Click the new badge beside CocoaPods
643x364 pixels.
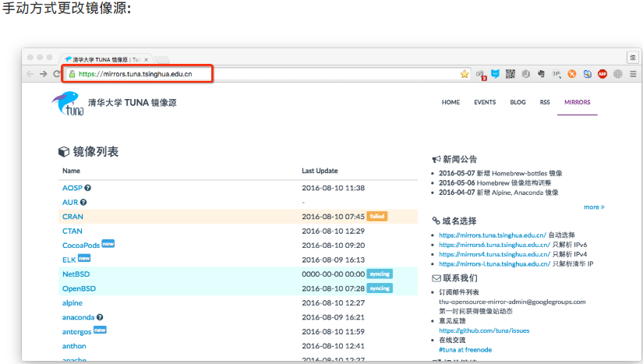pyautogui.click(x=108, y=243)
